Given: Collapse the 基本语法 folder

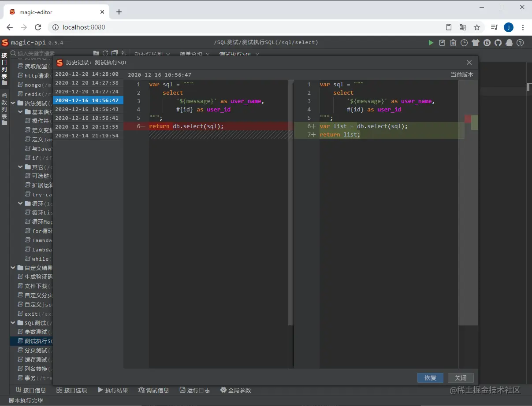Looking at the screenshot, I should pos(20,112).
